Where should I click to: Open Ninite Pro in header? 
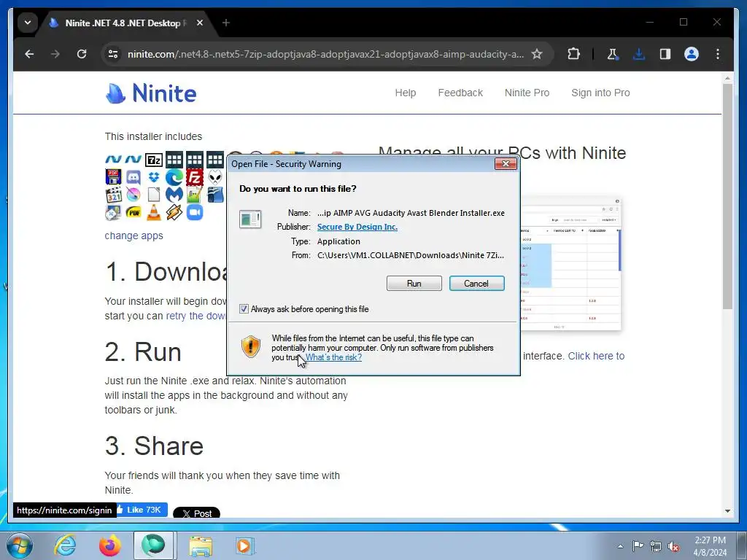(527, 93)
